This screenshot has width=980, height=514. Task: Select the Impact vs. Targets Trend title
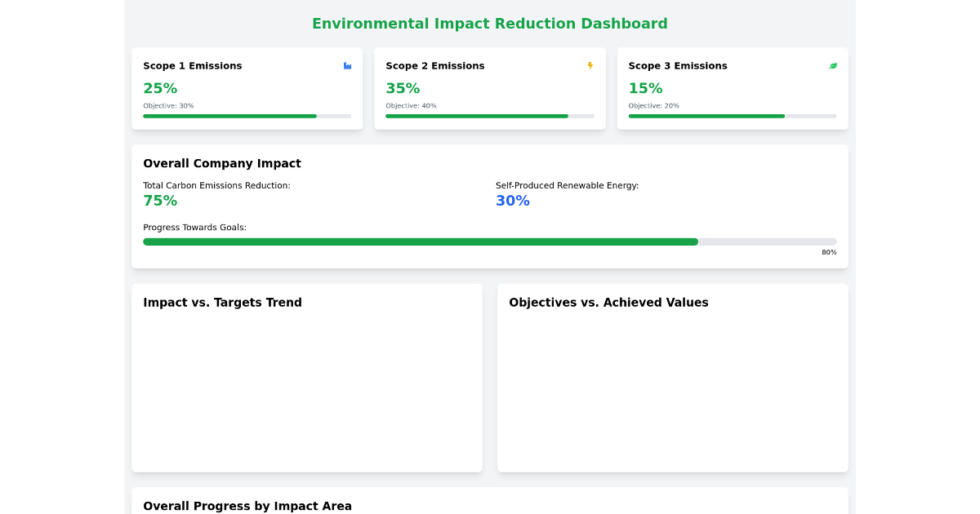click(222, 302)
